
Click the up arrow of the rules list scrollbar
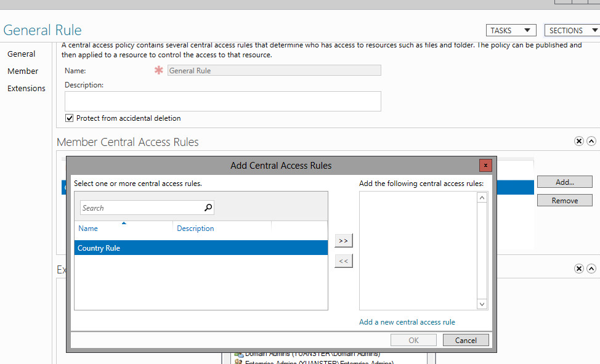[x=482, y=198]
